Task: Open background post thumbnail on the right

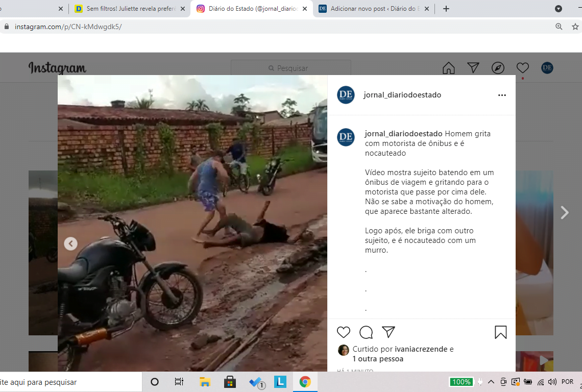Action: [x=535, y=253]
